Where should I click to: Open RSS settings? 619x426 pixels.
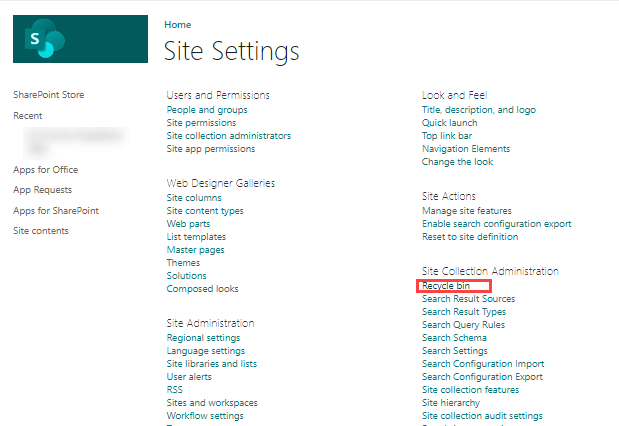[x=174, y=390]
